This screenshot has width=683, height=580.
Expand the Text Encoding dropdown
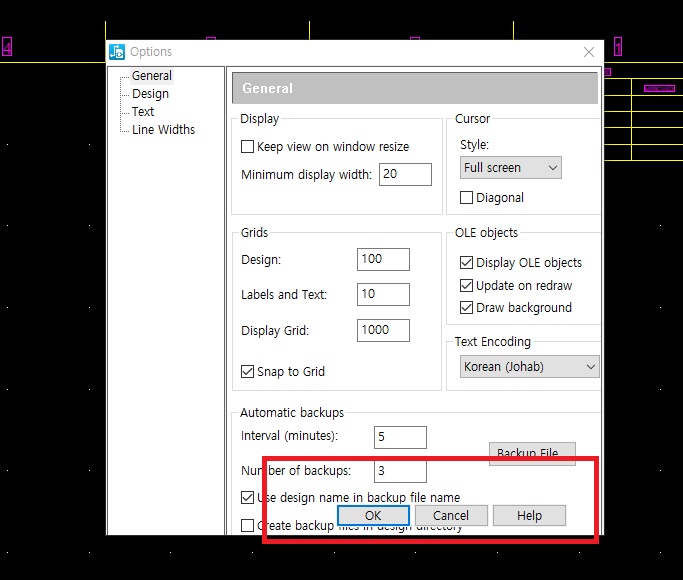pyautogui.click(x=529, y=367)
